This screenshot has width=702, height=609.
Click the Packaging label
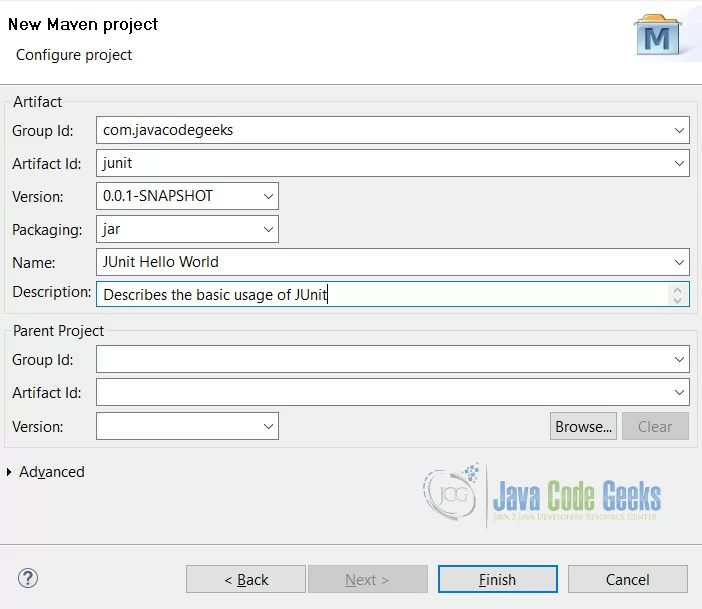tap(47, 230)
